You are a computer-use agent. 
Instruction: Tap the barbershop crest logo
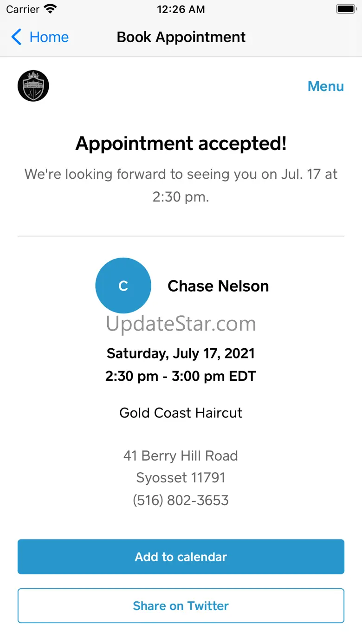[33, 86]
